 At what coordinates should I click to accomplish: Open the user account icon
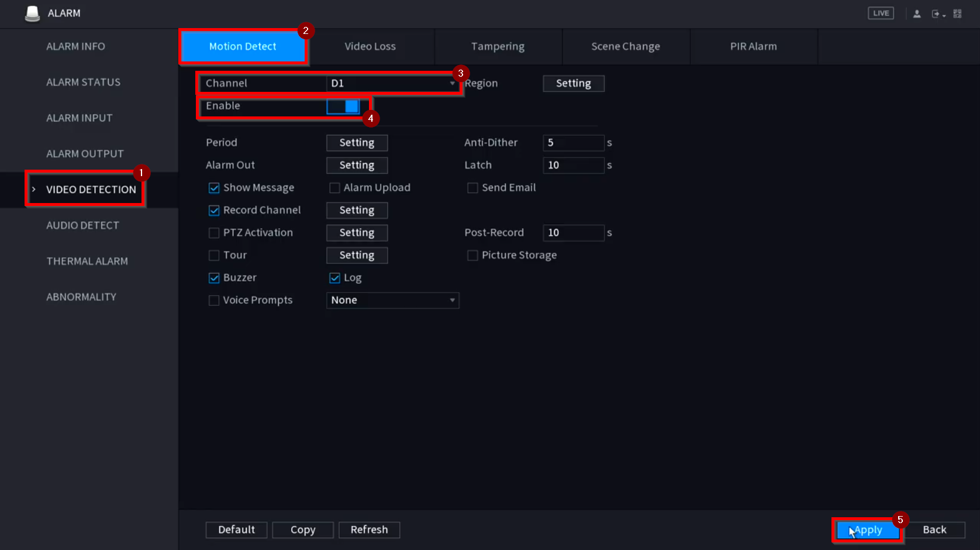[917, 13]
